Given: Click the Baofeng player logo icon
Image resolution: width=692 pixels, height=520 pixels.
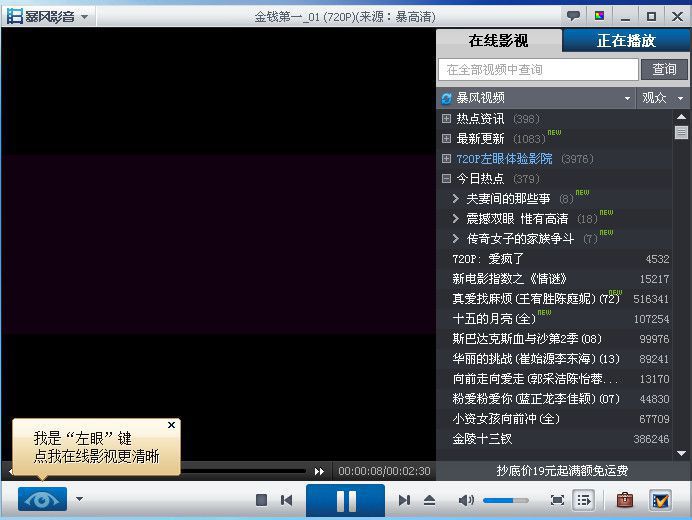Looking at the screenshot, I should 15,17.
